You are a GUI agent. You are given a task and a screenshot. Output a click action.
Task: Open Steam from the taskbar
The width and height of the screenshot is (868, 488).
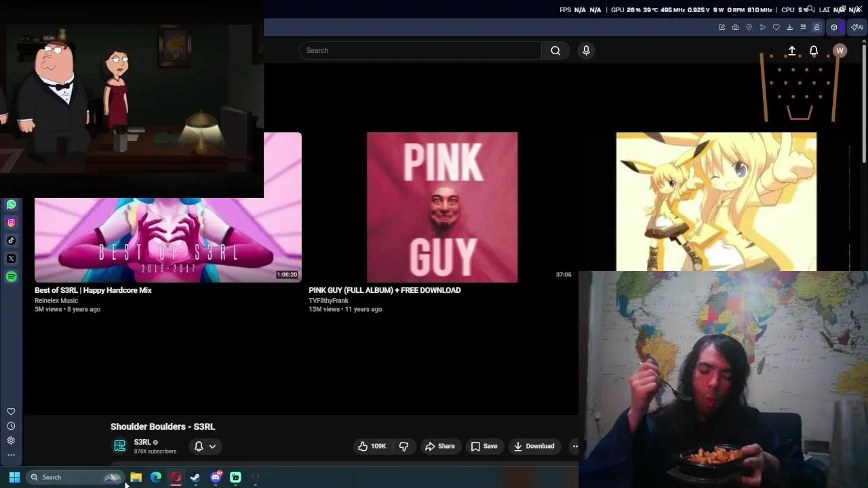tap(195, 477)
